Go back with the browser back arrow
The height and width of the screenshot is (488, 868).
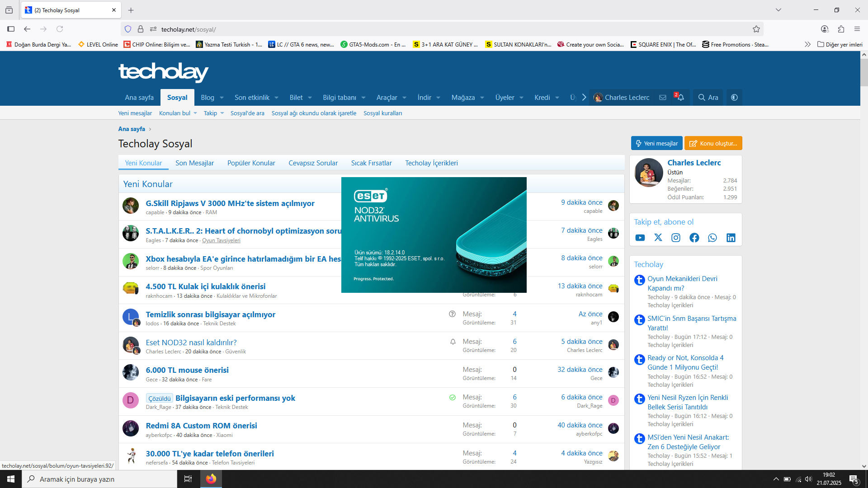[x=27, y=29]
